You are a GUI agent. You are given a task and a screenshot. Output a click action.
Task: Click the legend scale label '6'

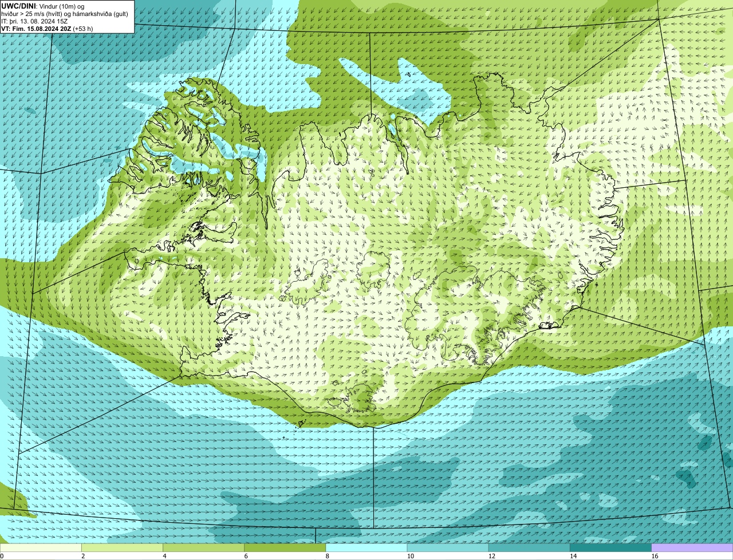pyautogui.click(x=246, y=556)
